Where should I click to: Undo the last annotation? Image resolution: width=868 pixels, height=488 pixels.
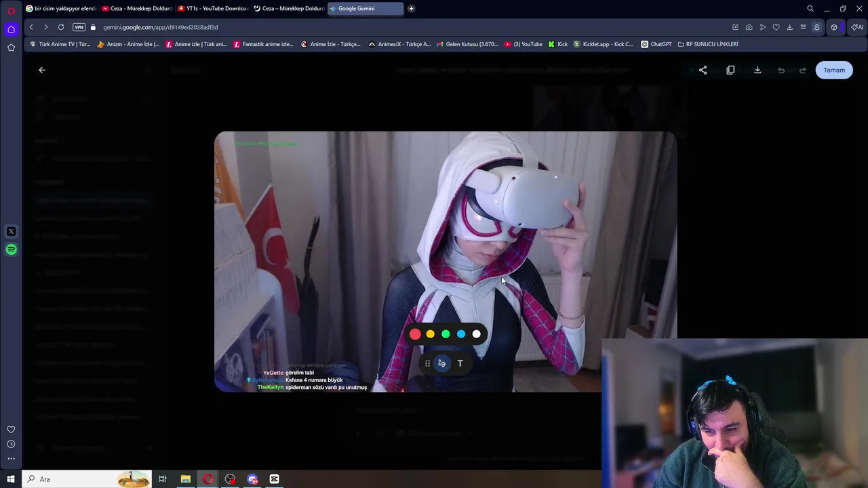(781, 70)
